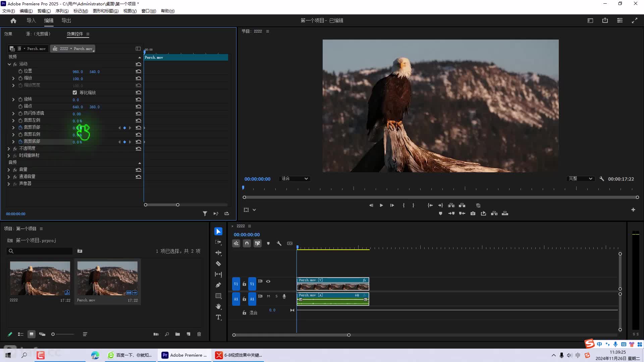Screen dimensions: 644x362
Task: Open the 文件 menu
Action: pos(8,11)
